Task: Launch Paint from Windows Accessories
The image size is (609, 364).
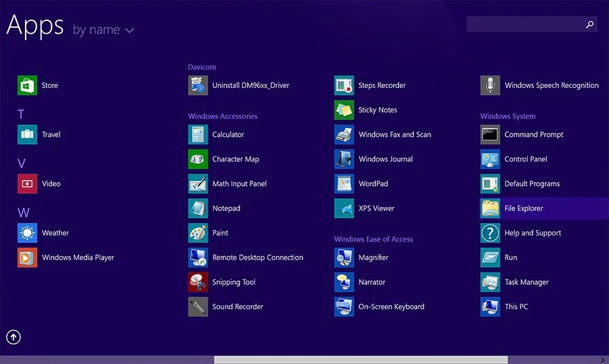Action: coord(198,233)
